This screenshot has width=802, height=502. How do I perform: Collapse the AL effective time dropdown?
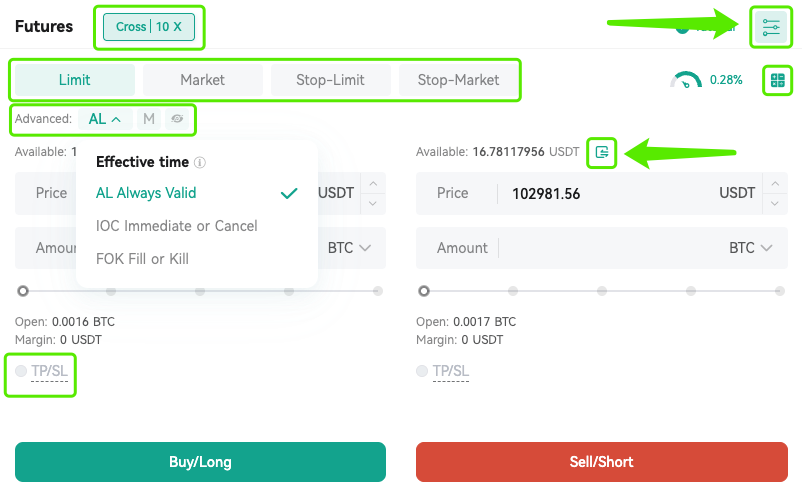(105, 119)
